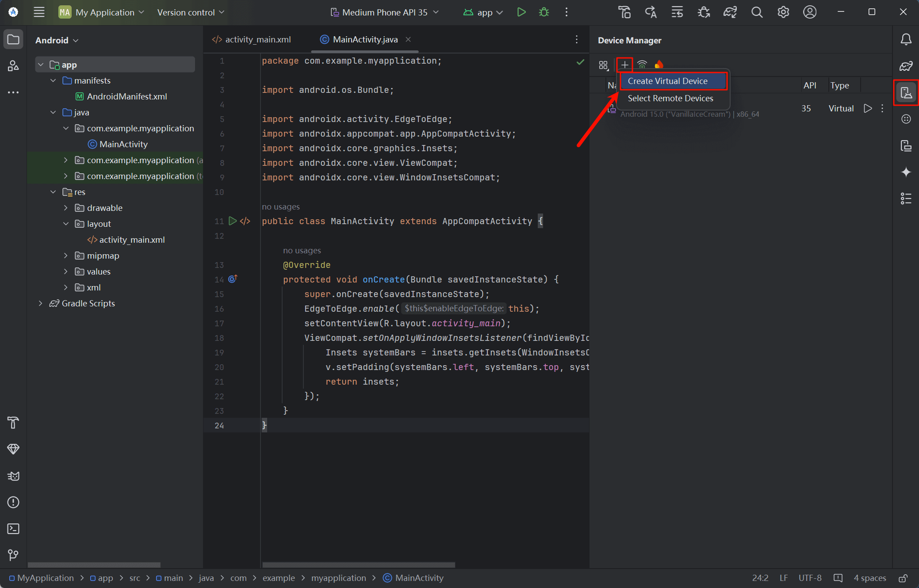Image resolution: width=919 pixels, height=588 pixels.
Task: Open the Terminal tool window
Action: pyautogui.click(x=13, y=529)
